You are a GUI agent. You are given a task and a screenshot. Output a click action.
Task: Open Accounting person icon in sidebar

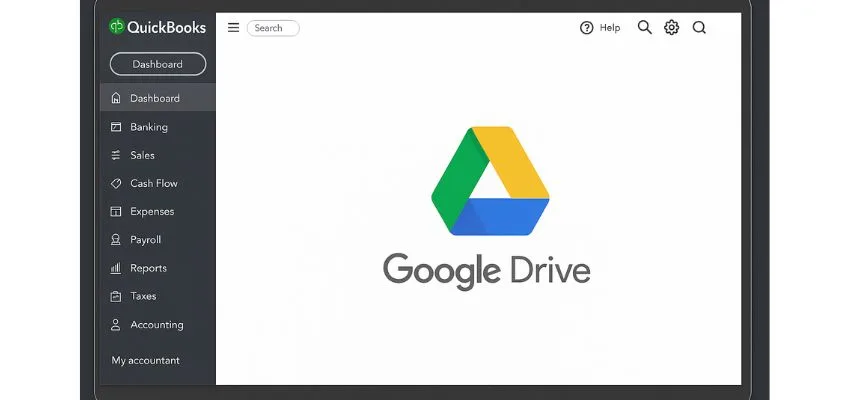point(115,325)
